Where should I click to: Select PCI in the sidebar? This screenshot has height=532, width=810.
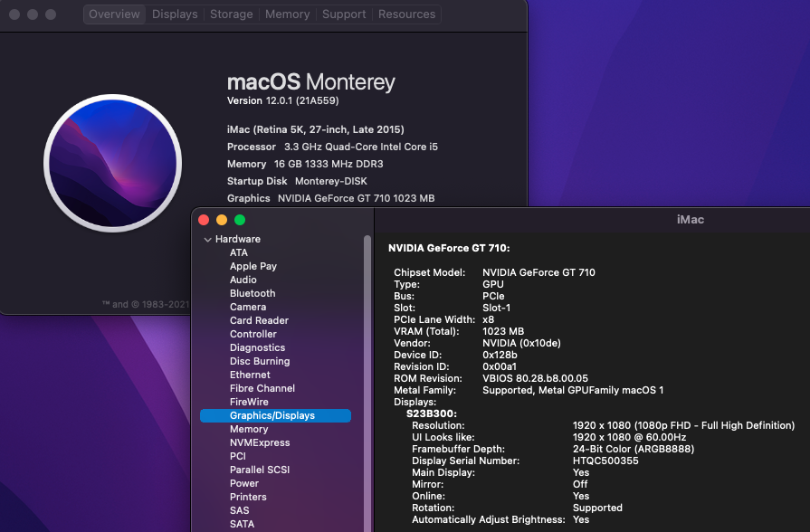pyautogui.click(x=238, y=456)
